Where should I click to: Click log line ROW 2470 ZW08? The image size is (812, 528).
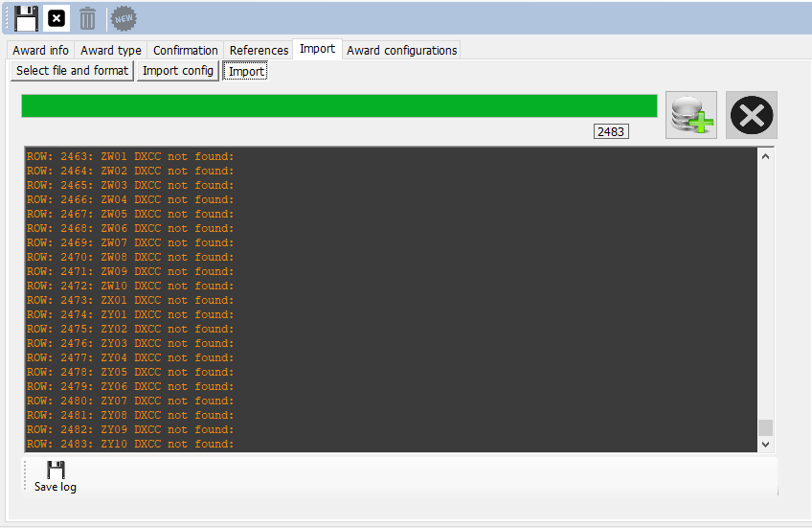[130, 257]
